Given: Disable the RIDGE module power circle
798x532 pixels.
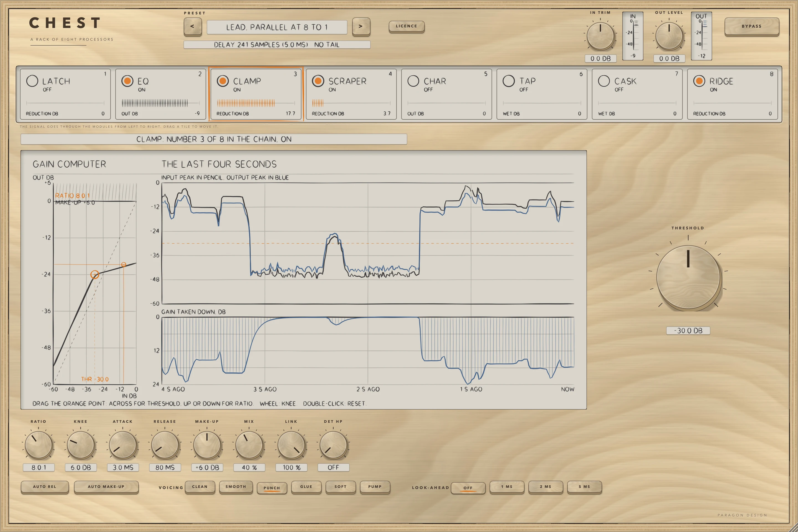Looking at the screenshot, I should pyautogui.click(x=699, y=81).
